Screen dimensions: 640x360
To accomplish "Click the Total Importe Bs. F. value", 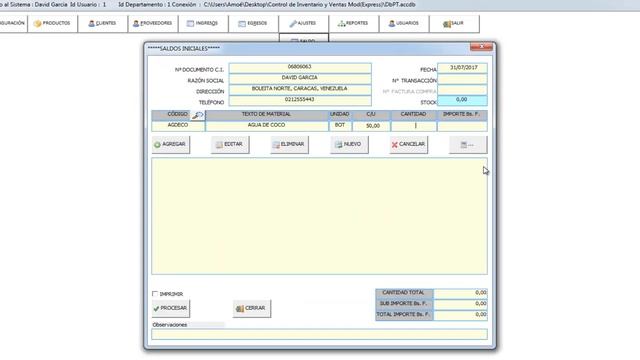I will pyautogui.click(x=460, y=315).
